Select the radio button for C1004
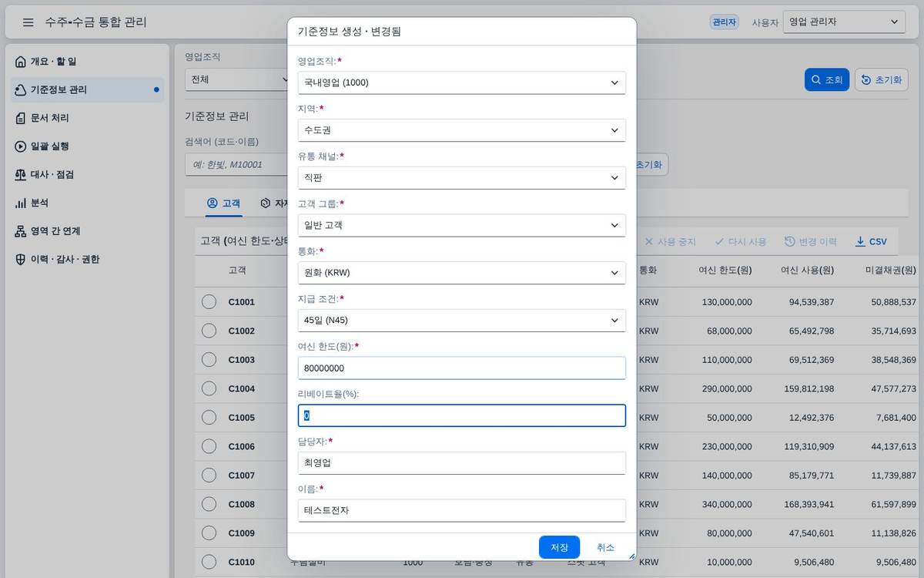This screenshot has height=578, width=924. (209, 388)
